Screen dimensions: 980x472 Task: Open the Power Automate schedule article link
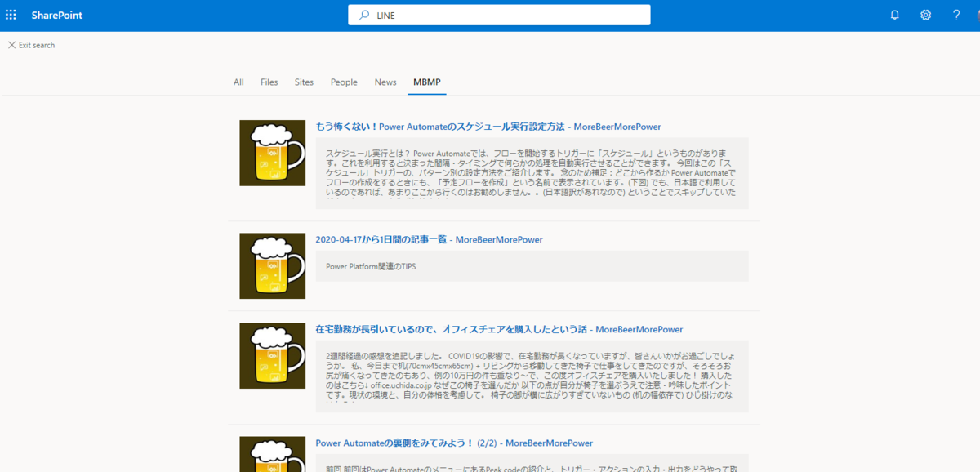488,126
